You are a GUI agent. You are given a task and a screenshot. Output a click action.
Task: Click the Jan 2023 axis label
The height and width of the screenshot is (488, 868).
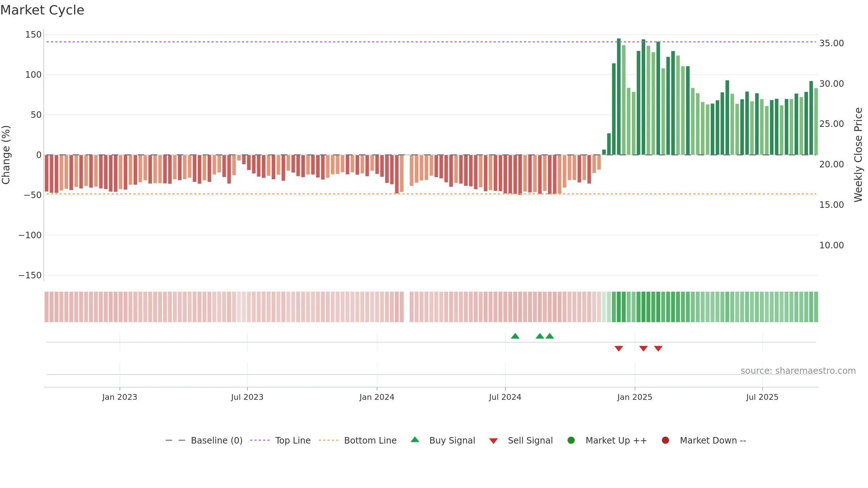tap(120, 397)
